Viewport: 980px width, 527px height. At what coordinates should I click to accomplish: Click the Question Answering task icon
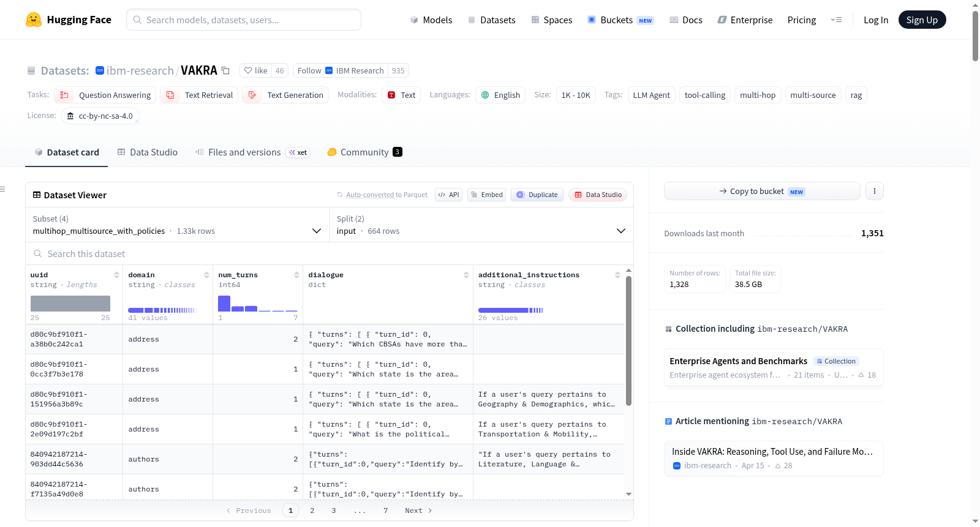64,95
